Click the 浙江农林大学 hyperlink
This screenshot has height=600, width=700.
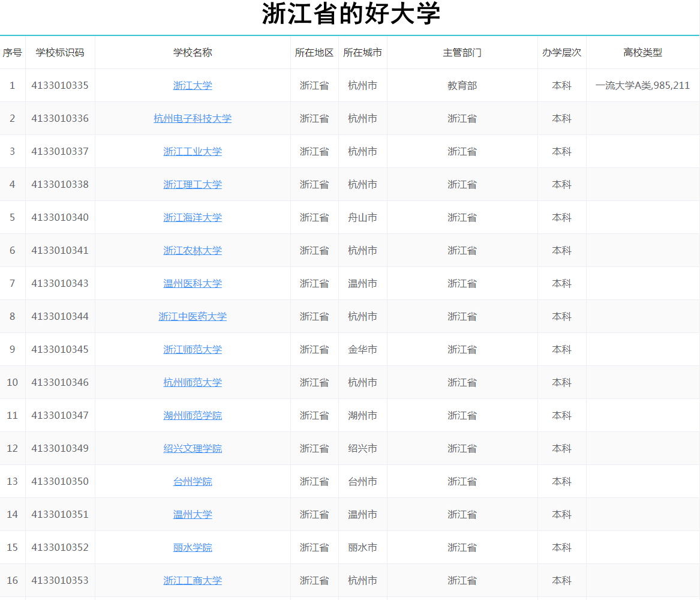[x=192, y=250]
